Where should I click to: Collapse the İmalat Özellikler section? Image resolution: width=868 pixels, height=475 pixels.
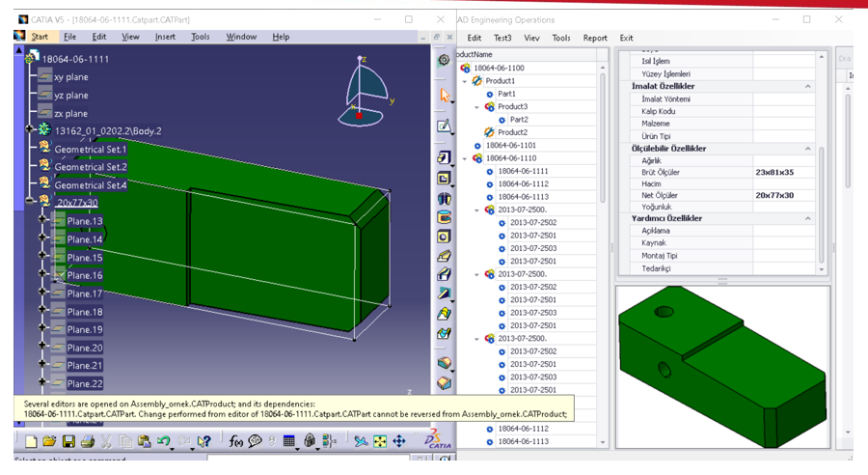(x=808, y=87)
